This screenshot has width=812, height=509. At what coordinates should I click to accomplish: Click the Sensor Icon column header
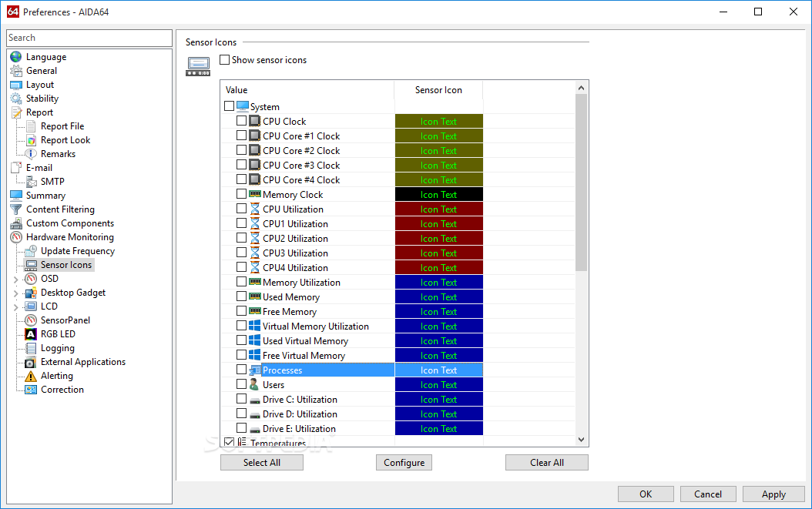(438, 90)
